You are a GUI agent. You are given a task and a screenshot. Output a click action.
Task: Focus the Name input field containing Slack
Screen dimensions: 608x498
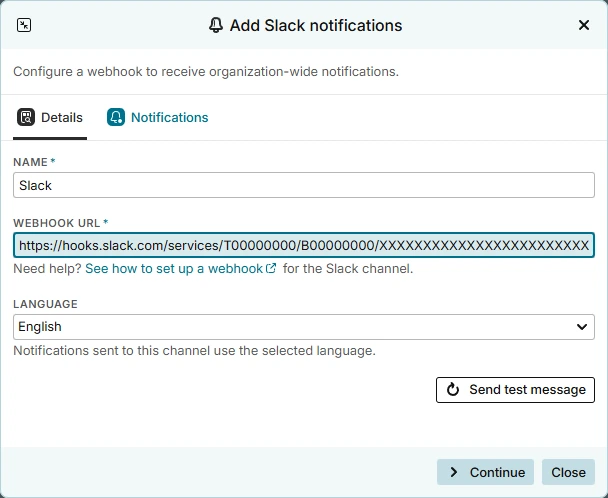pos(304,185)
